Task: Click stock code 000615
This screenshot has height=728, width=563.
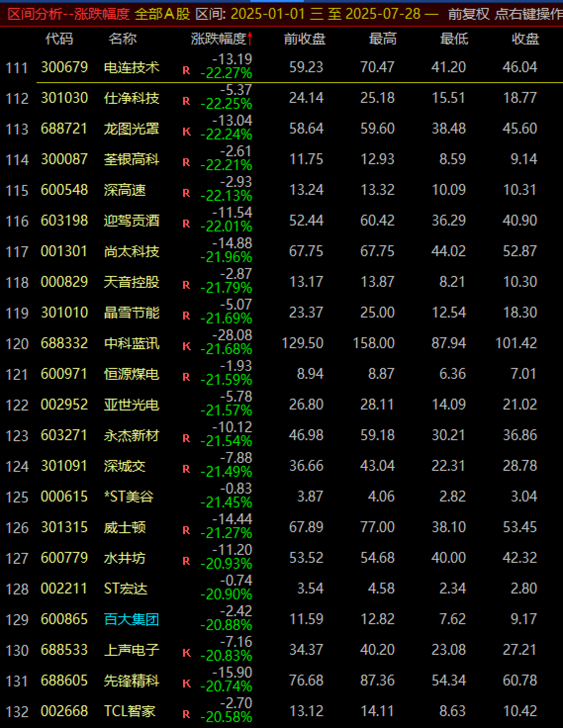Action: (x=64, y=496)
